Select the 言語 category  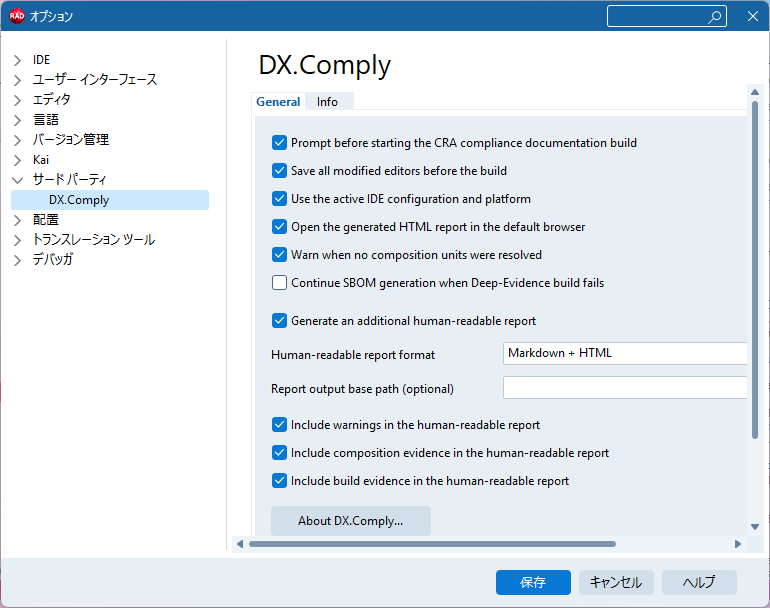46,120
